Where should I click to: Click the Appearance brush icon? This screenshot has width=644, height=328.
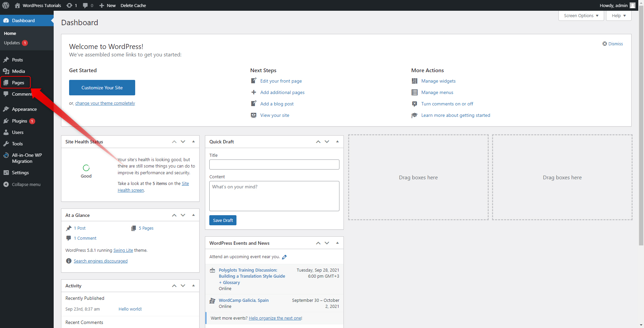(6, 109)
